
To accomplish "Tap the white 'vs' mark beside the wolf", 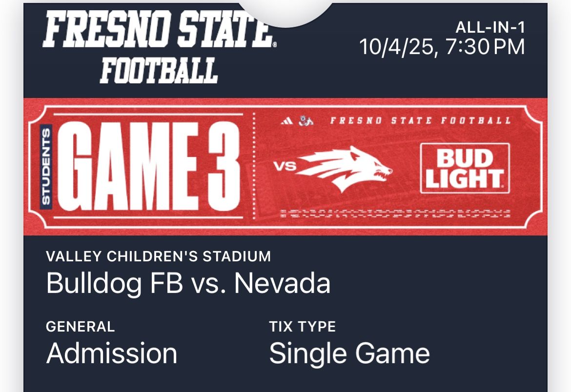I will [285, 167].
